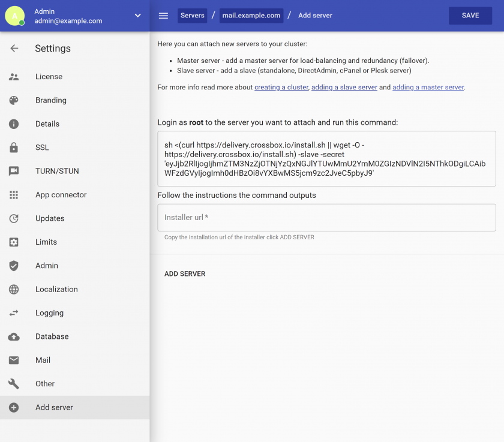Screen dimensions: 504x442
Task: Click the back arrow beside Settings
Action: (14, 48)
